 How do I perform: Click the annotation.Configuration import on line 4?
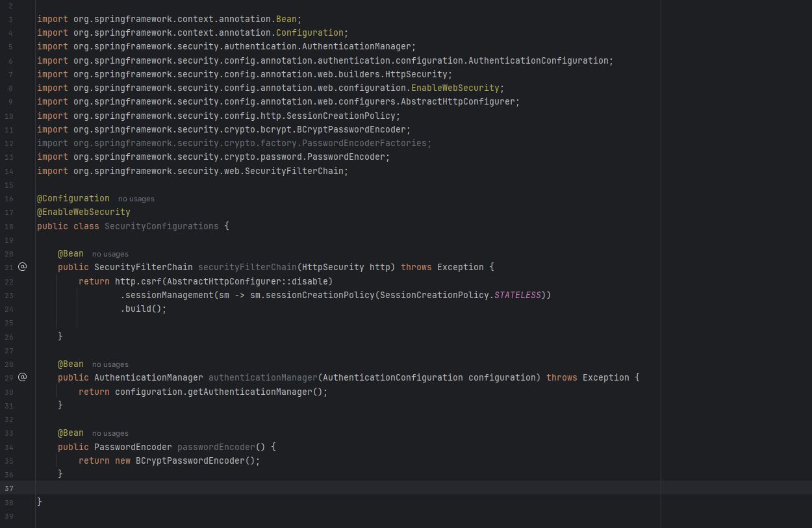[x=193, y=32]
